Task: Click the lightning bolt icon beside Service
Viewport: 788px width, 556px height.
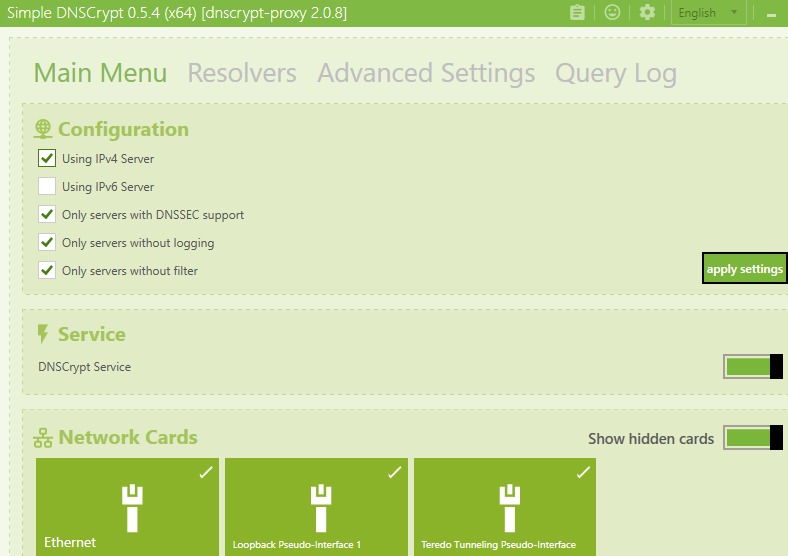Action: point(43,334)
